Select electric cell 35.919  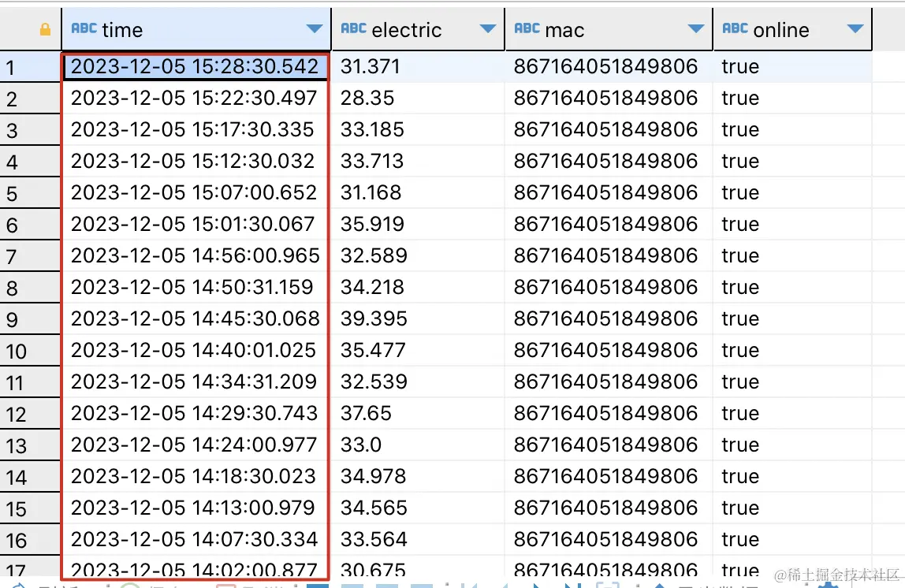418,224
